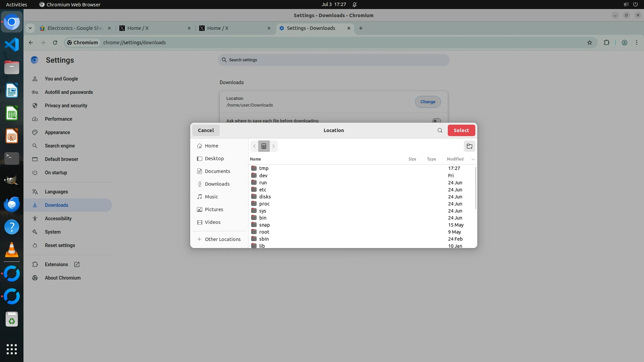Reload the page
The width and height of the screenshot is (644, 362).
coord(55,43)
